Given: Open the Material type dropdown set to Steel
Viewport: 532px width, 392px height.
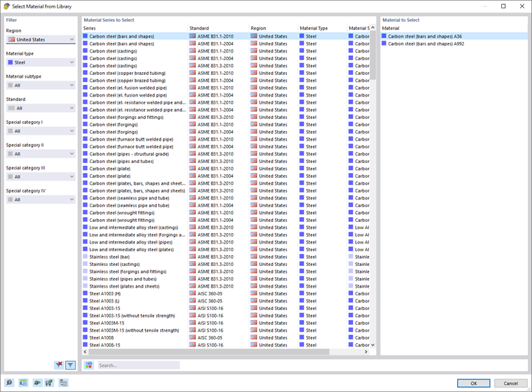Looking at the screenshot, I should 41,62.
